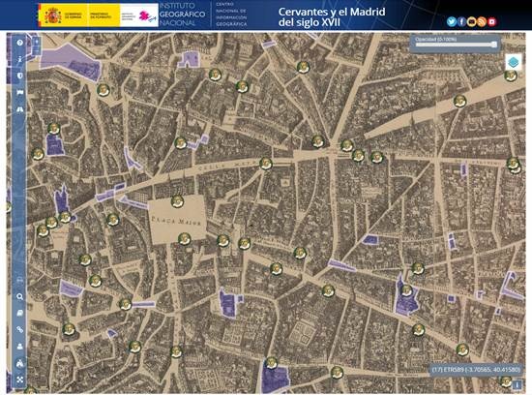Click the Cervantes marker on the large purple block at right
Screen dimensions: 532x395
(406, 290)
